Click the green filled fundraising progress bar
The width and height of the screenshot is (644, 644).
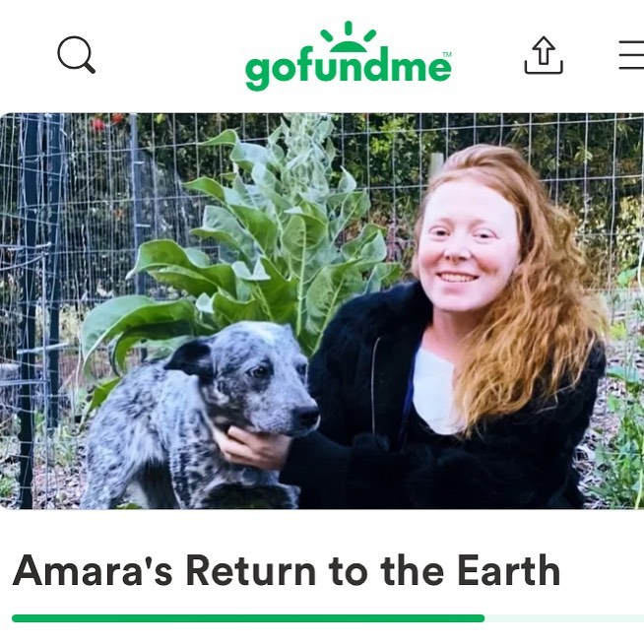coord(248,618)
